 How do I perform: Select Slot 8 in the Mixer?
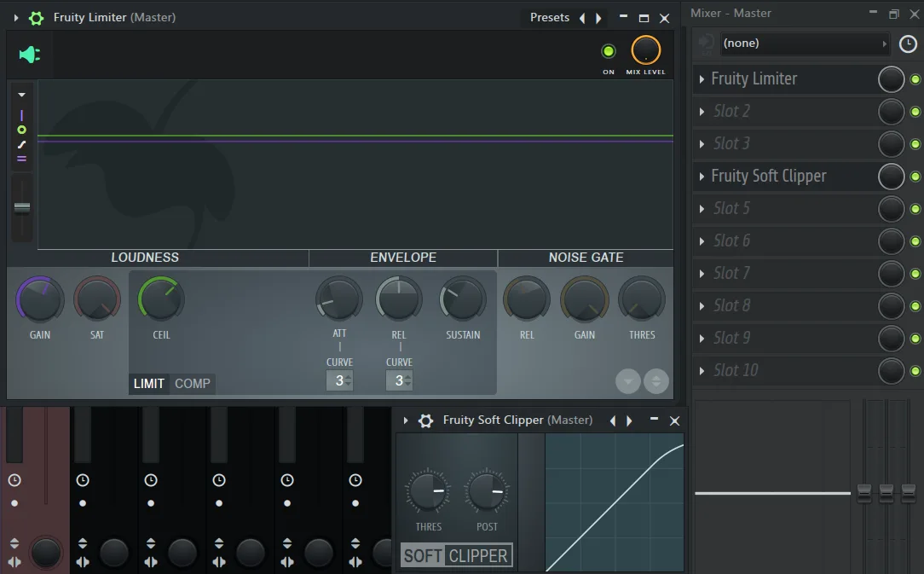click(x=732, y=305)
